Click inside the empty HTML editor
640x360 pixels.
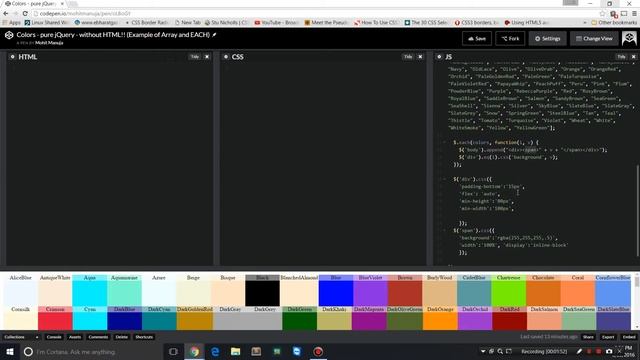tap(109, 163)
